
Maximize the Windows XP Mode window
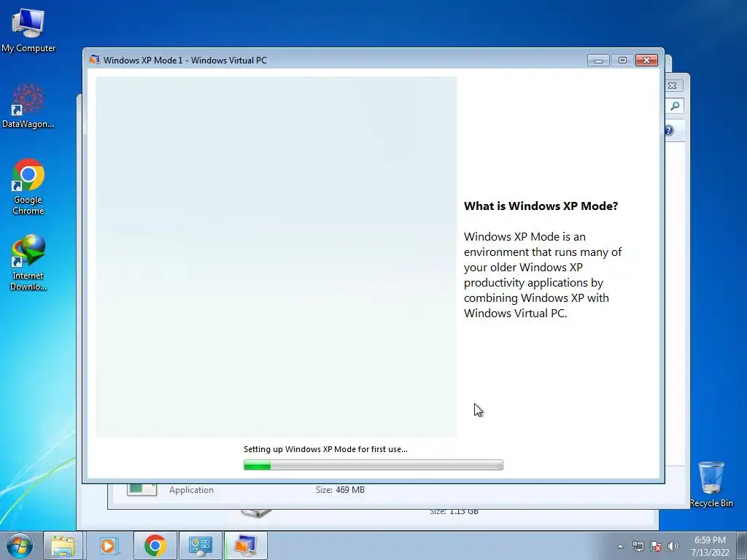coord(622,60)
